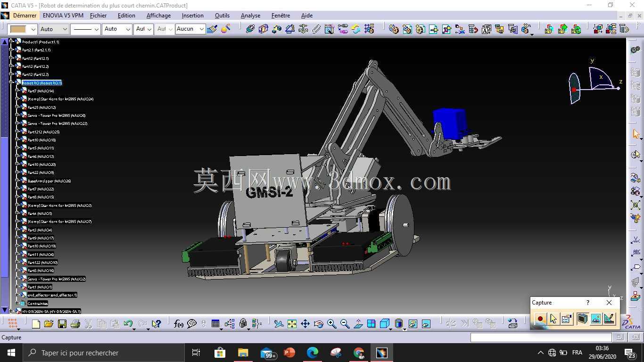Image resolution: width=644 pixels, height=362 pixels.
Task: Open Capture options icon
Action: 567,319
